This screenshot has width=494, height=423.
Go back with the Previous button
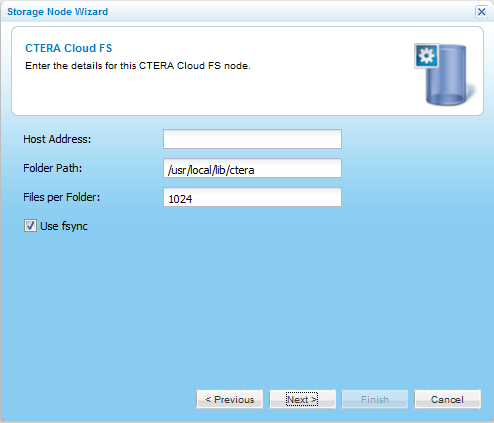tap(230, 399)
